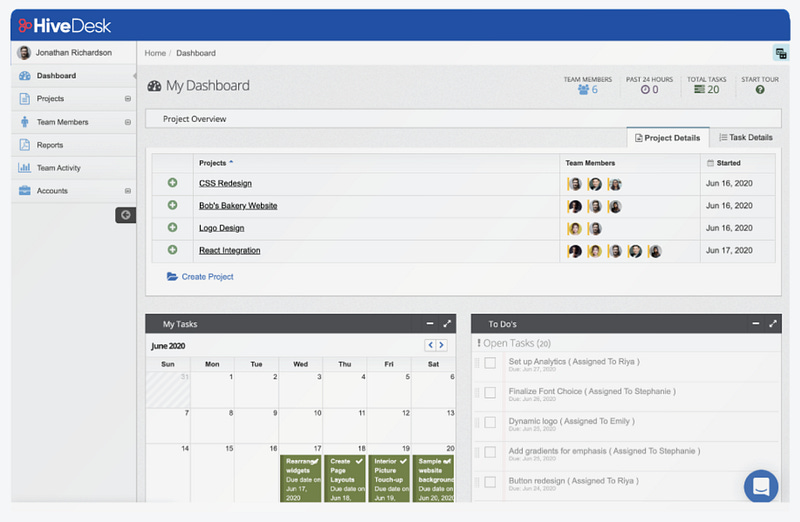The height and width of the screenshot is (522, 800).
Task: Open the Logo Design project link
Action: tap(221, 228)
